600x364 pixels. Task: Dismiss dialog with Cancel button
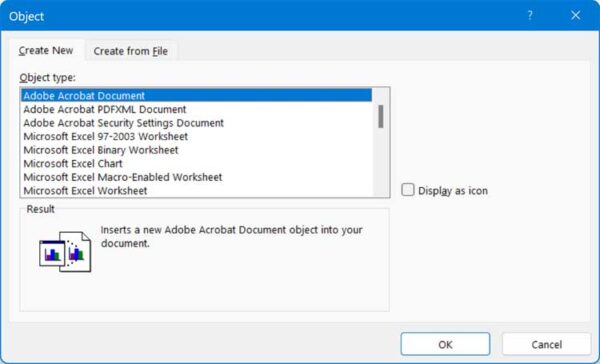click(546, 344)
